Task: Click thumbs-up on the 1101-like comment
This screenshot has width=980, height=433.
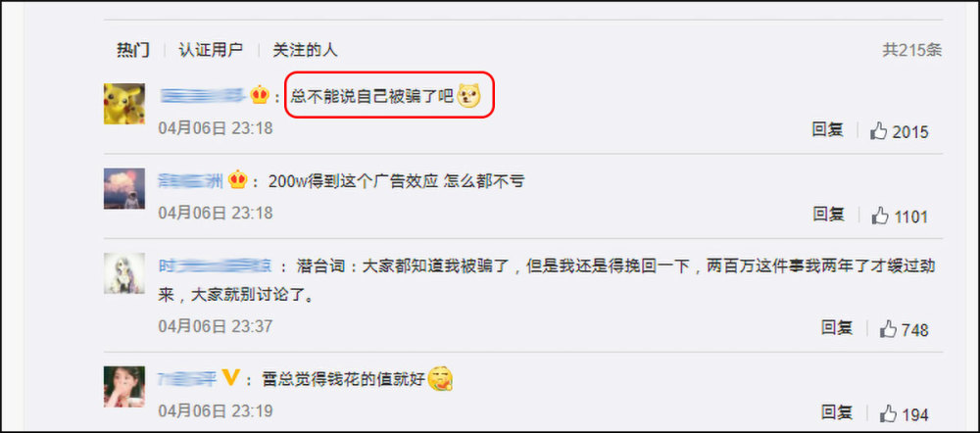Action: pyautogui.click(x=880, y=216)
